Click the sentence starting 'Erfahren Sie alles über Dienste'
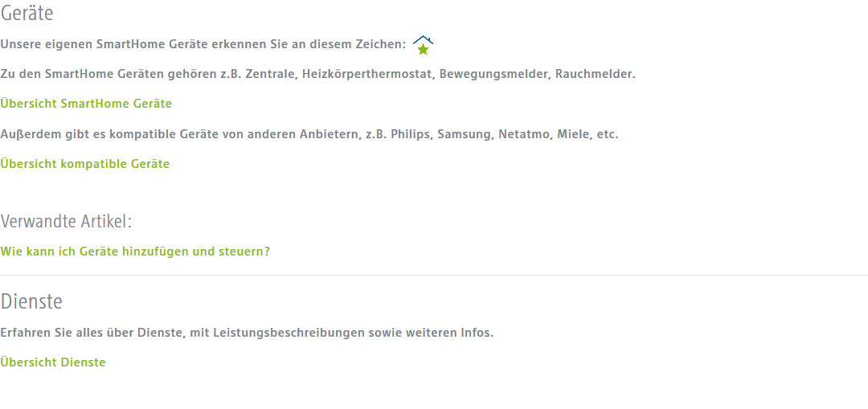 point(247,333)
